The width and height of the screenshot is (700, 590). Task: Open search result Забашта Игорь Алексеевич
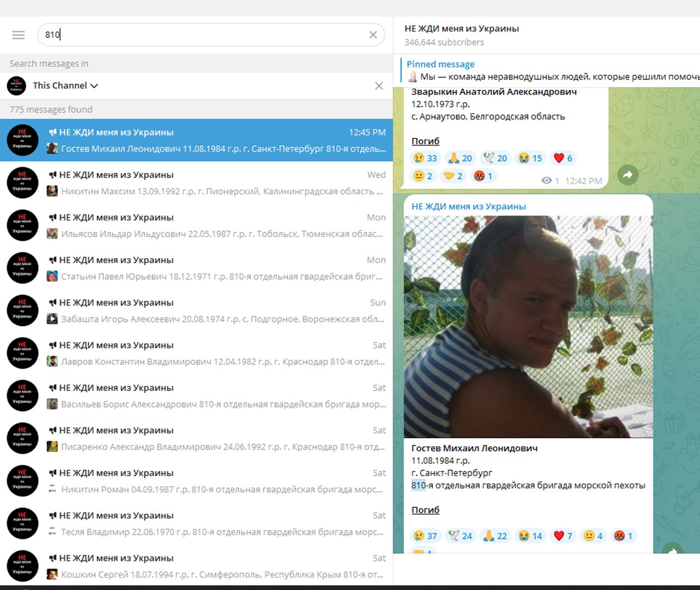click(x=196, y=310)
